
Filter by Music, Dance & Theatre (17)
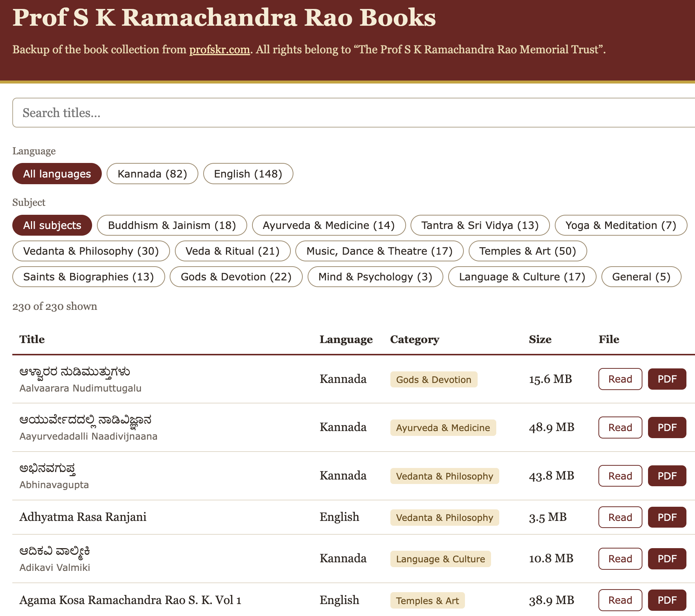(380, 251)
